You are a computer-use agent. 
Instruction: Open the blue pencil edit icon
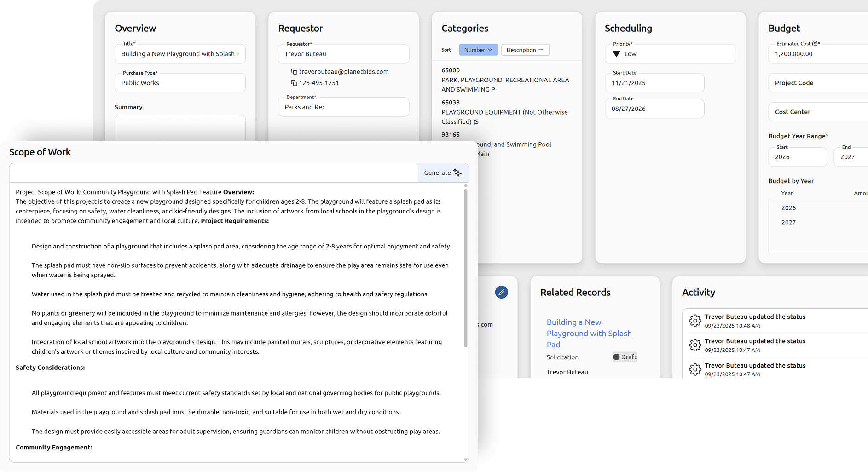click(501, 292)
